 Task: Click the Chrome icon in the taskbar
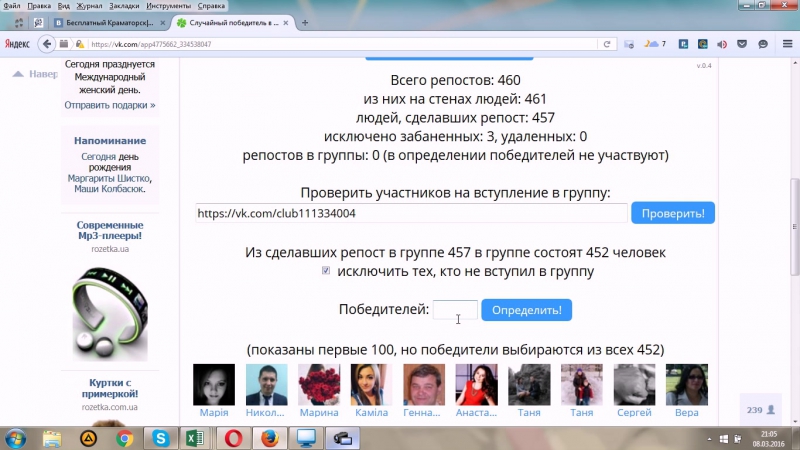(x=124, y=437)
